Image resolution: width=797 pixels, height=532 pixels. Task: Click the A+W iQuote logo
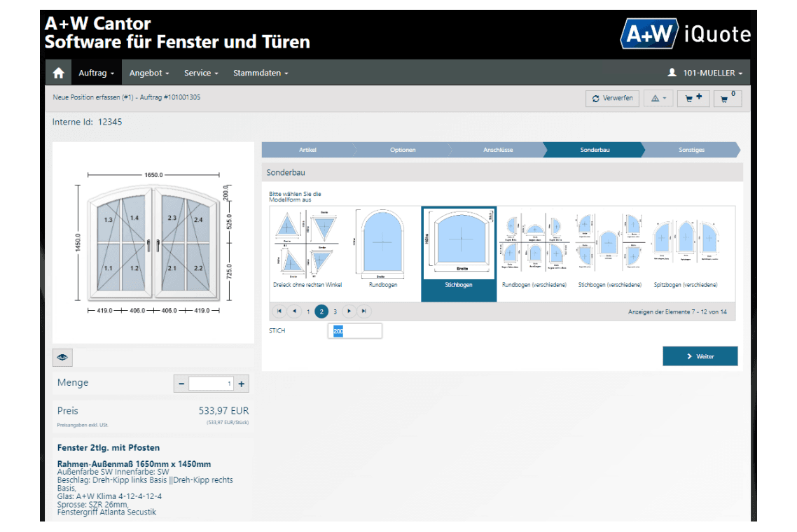pos(685,34)
